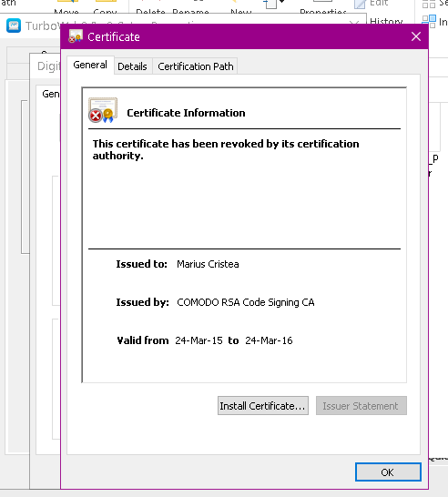The image size is (448, 497).
Task: Click the revoked certificate warning message
Action: [x=226, y=149]
